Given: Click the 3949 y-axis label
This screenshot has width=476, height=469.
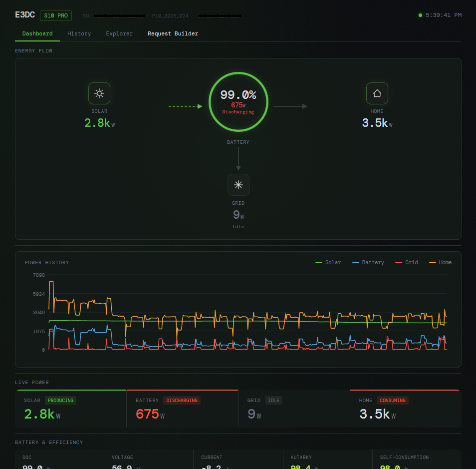Looking at the screenshot, I should (39, 313).
